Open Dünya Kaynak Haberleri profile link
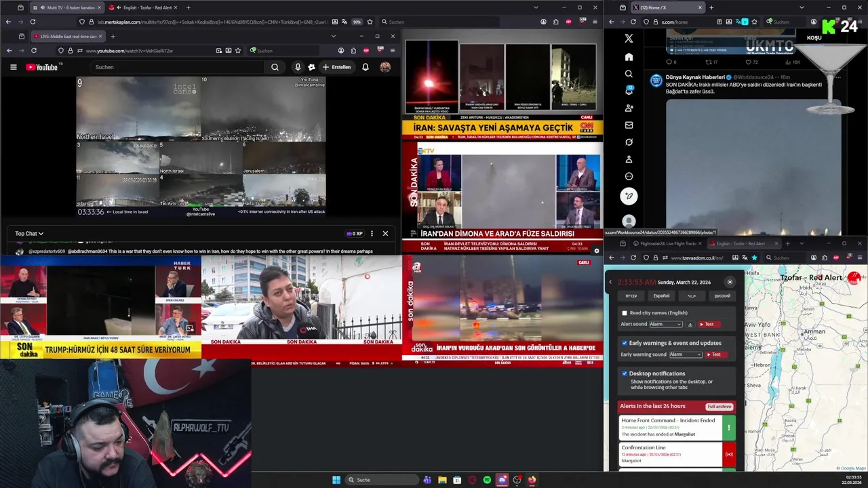This screenshot has width=868, height=488. coord(695,78)
